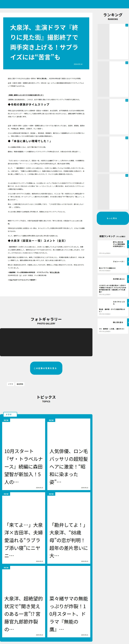Image resolution: width=129 pixels, height=644 pixels.
Task: Open topic 10月スタート『ザ・トラベルナース』続編
Action: click(x=24, y=454)
